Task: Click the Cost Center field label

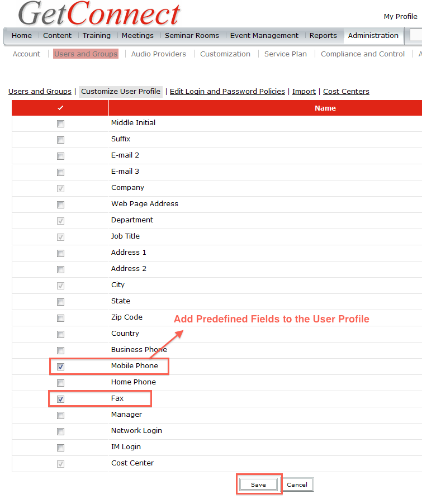Action: coord(132,463)
